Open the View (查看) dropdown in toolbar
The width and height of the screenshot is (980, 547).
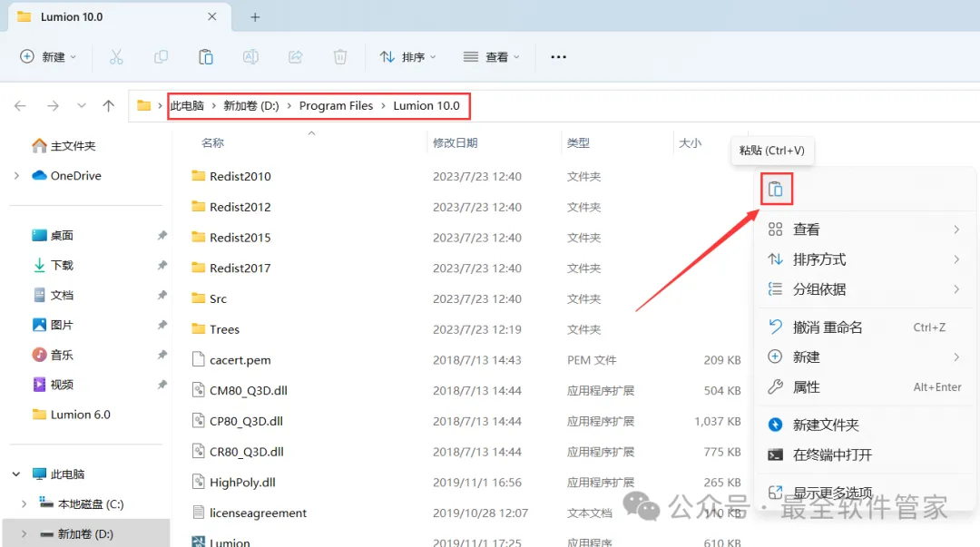pyautogui.click(x=491, y=57)
